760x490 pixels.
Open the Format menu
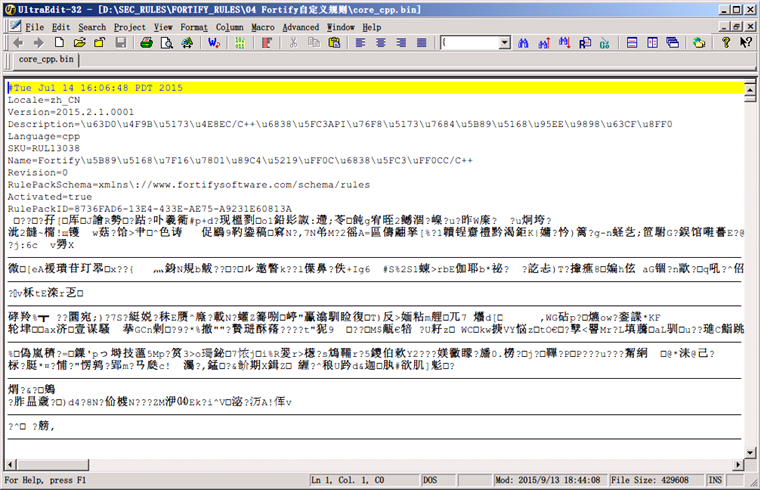coord(194,27)
